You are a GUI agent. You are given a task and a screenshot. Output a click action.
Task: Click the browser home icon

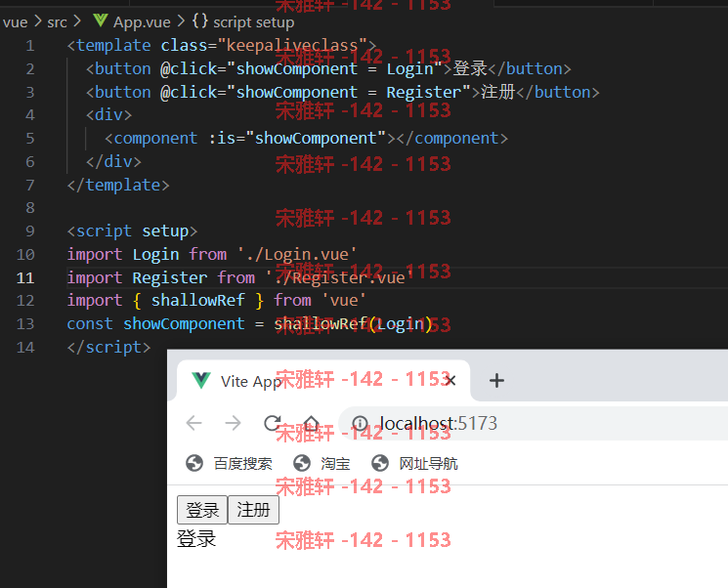(311, 423)
